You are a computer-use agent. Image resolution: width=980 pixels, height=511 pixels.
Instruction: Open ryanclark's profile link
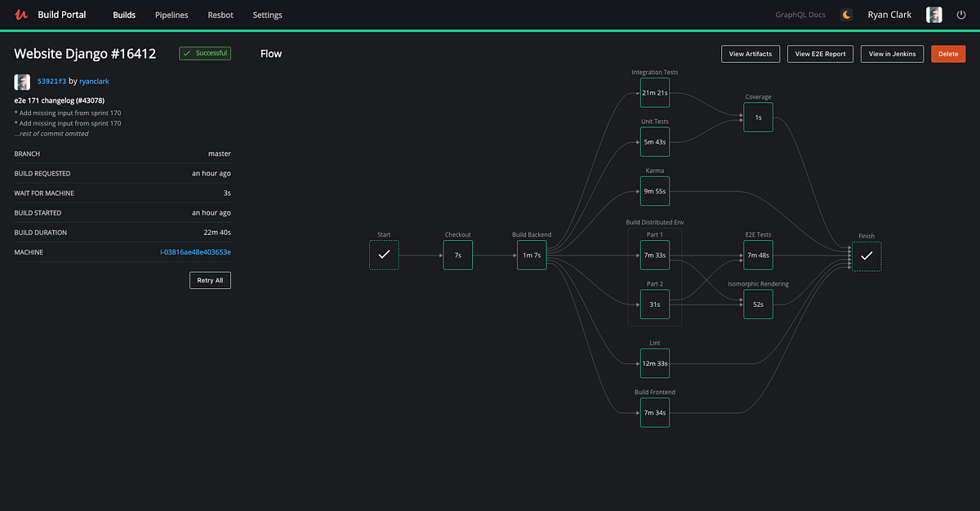[94, 81]
